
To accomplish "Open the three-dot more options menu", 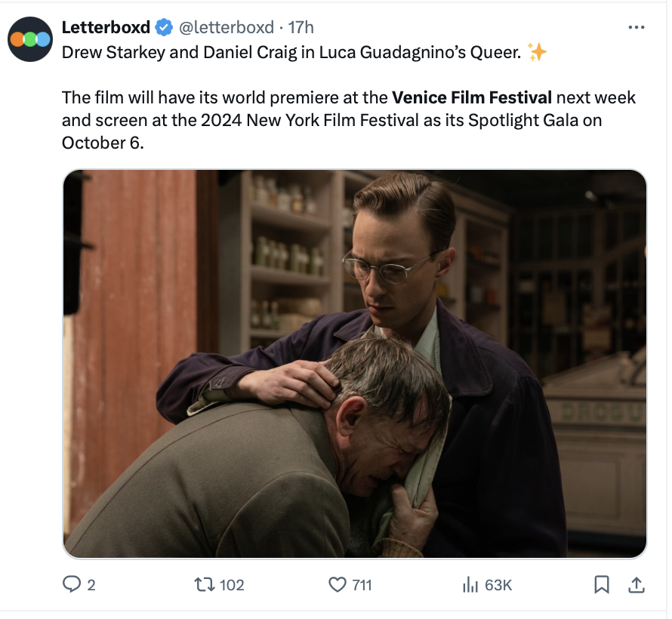I will point(637,27).
